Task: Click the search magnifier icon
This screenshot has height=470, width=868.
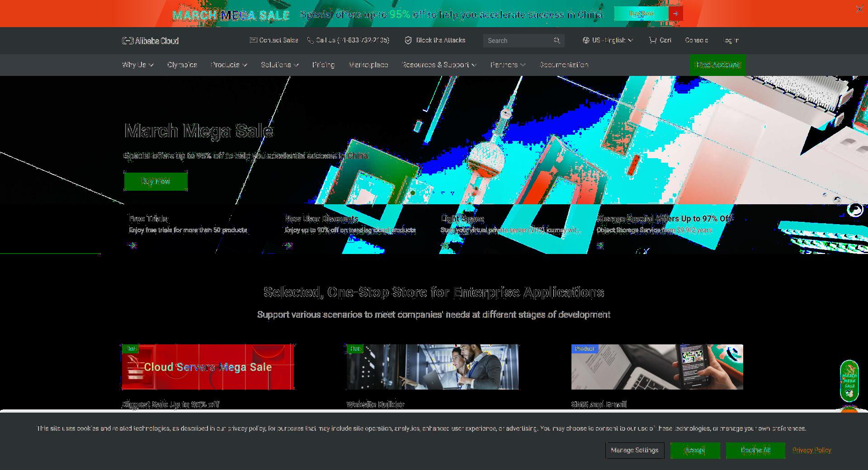Action: point(557,40)
